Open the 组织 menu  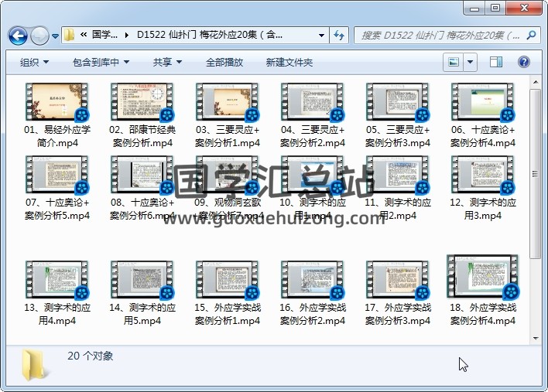tap(34, 62)
